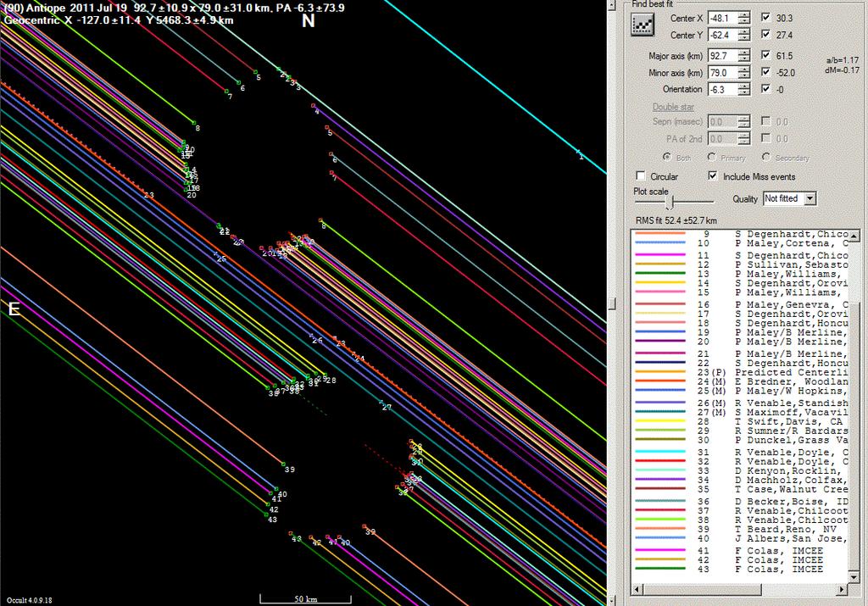Click the Minor axis (km) value field
The image size is (868, 606).
pos(724,73)
